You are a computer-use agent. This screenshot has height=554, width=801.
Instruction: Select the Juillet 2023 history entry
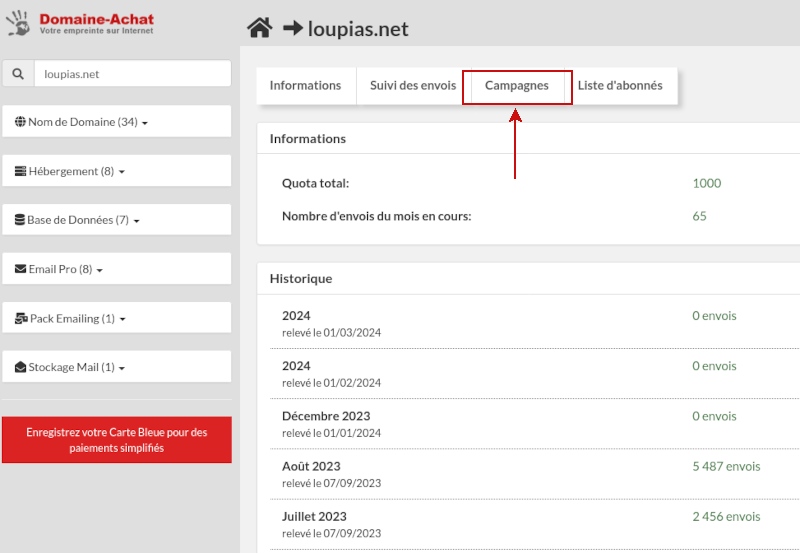[x=534, y=524]
